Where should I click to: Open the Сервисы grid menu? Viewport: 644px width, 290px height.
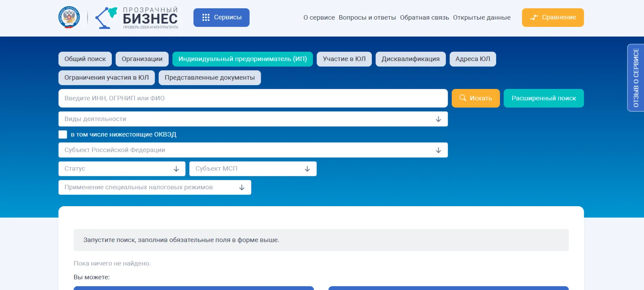coord(221,18)
